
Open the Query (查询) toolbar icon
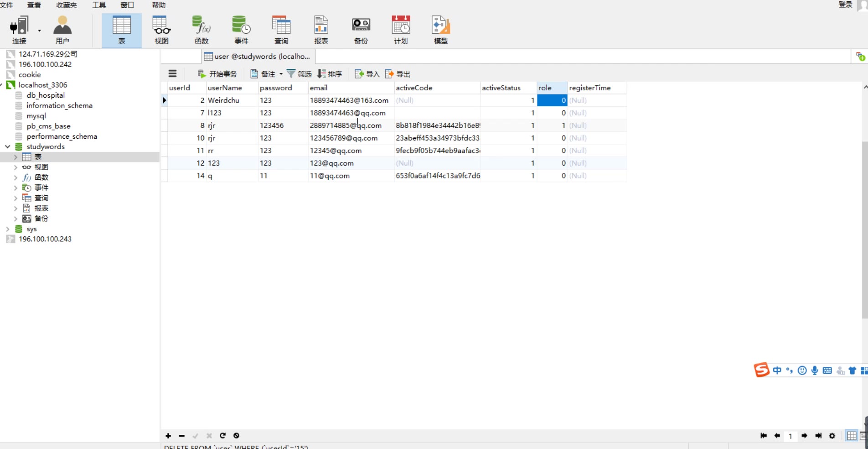coord(281,30)
